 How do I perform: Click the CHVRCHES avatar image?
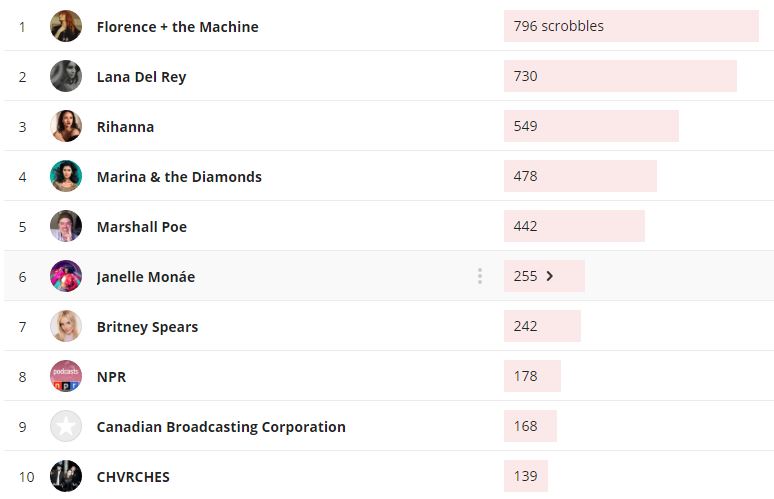tap(66, 476)
